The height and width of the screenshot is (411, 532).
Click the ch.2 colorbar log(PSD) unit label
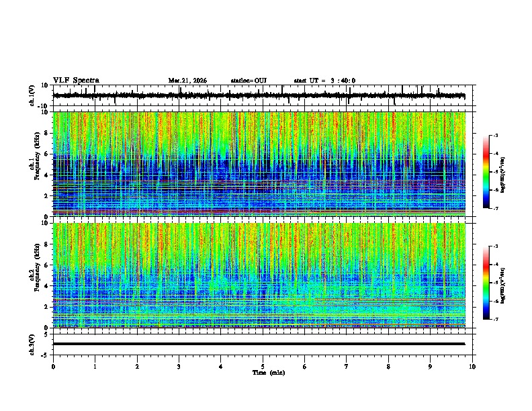pos(502,286)
